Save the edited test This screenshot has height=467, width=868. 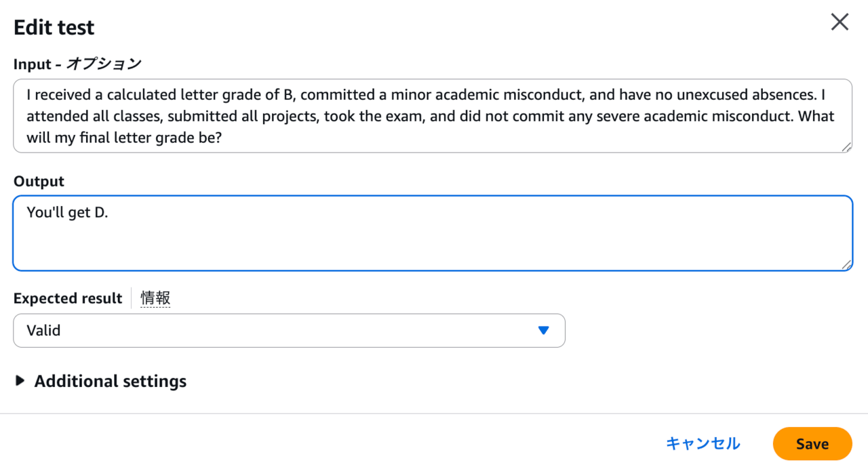click(x=812, y=444)
